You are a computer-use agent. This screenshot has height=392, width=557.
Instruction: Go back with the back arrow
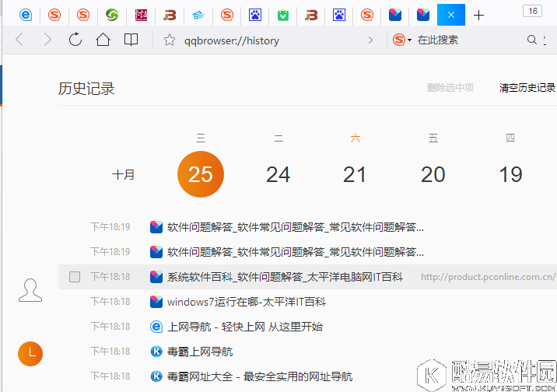[19, 40]
